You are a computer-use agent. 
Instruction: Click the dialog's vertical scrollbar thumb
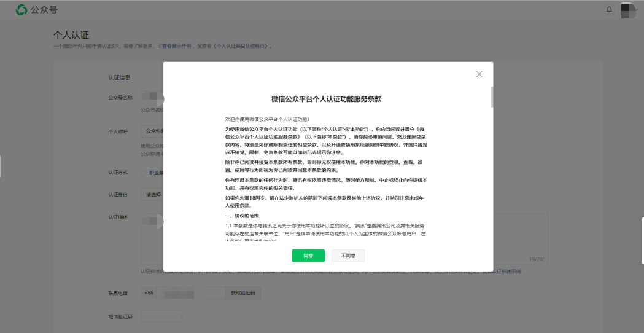pos(492,97)
